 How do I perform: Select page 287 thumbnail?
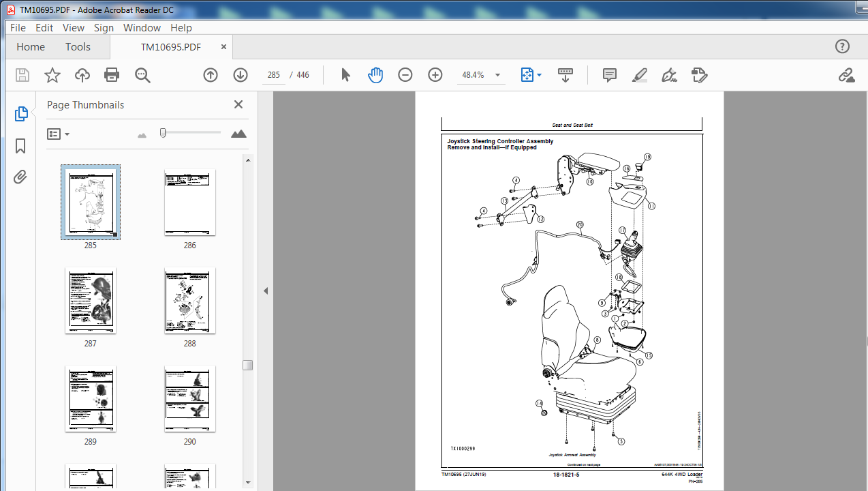91,300
